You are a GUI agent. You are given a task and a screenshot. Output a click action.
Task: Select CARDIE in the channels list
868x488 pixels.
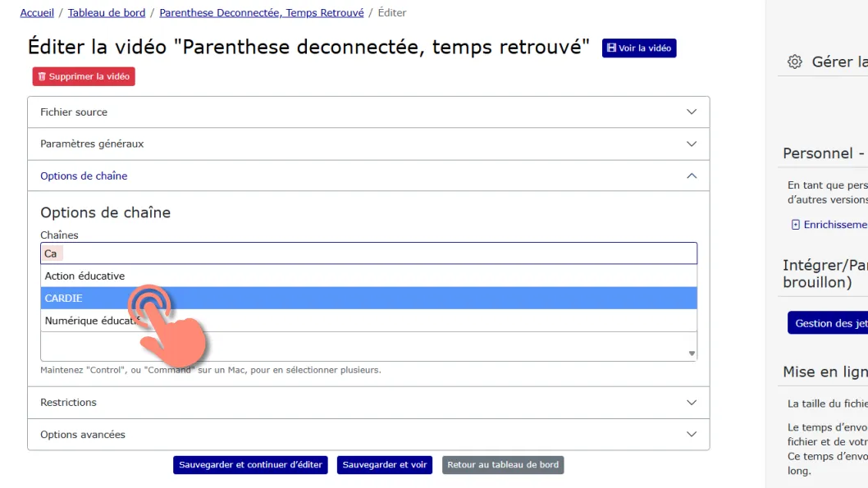click(368, 299)
